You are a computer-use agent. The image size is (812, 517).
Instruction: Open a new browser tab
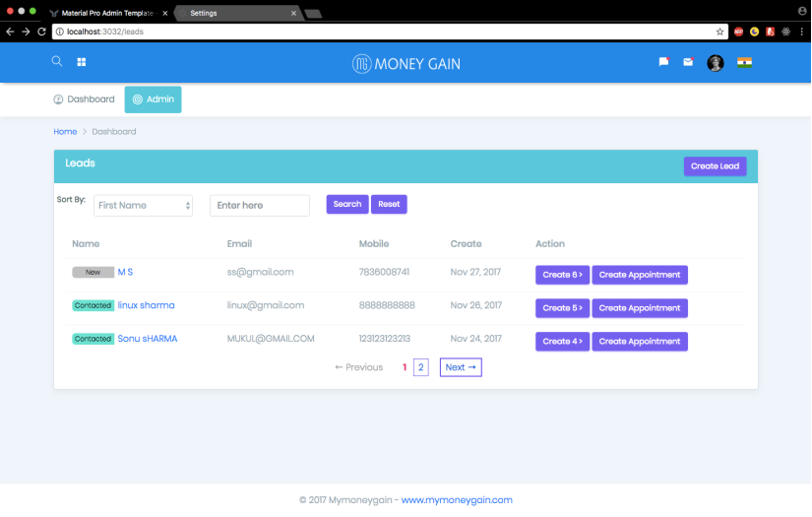(x=313, y=14)
